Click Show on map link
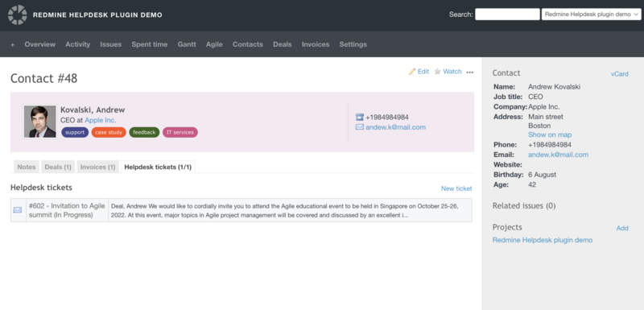Viewport: 644px width, 310px height. point(550,134)
